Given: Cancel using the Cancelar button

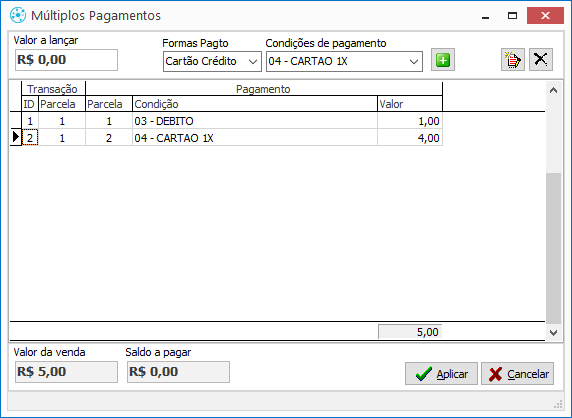Looking at the screenshot, I should click(517, 374).
